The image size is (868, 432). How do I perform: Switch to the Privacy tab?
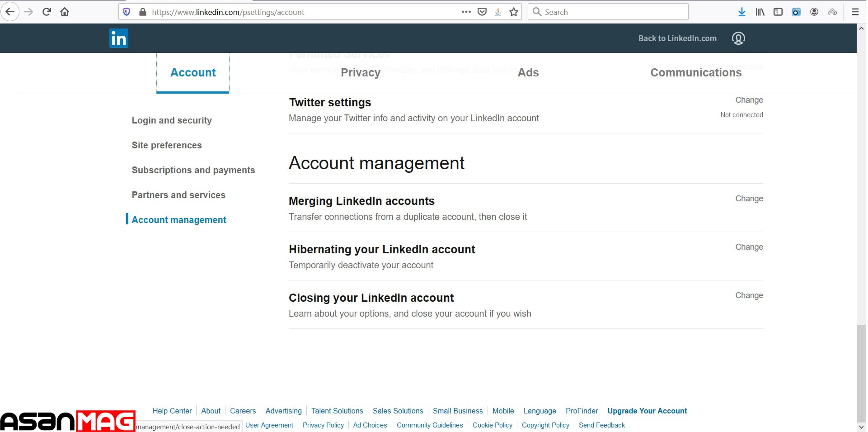(361, 72)
